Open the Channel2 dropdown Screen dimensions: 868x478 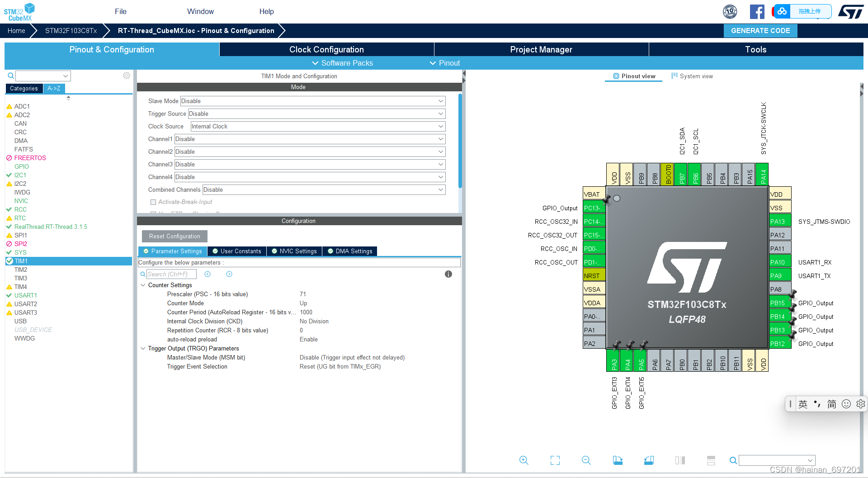[310, 151]
